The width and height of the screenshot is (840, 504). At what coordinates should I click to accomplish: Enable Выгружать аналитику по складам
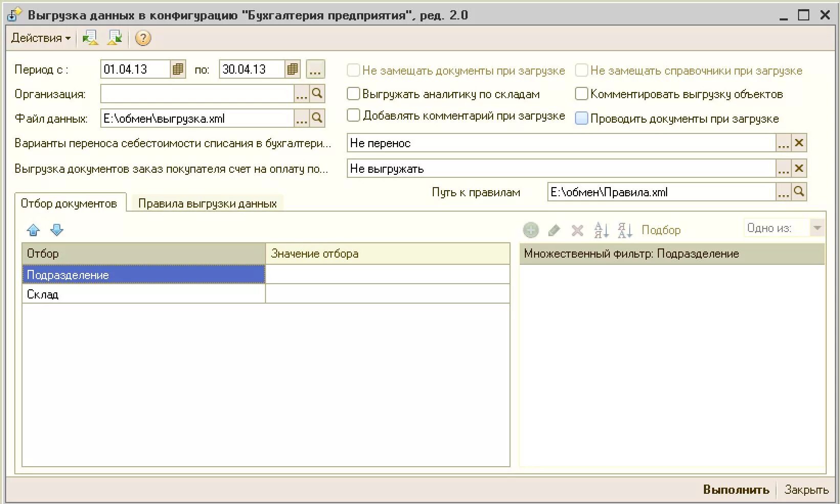tap(353, 94)
